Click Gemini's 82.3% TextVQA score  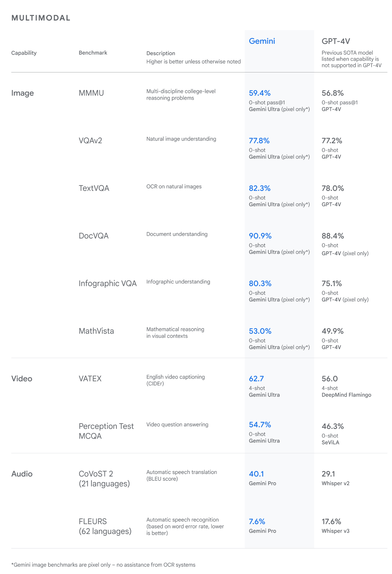(260, 188)
